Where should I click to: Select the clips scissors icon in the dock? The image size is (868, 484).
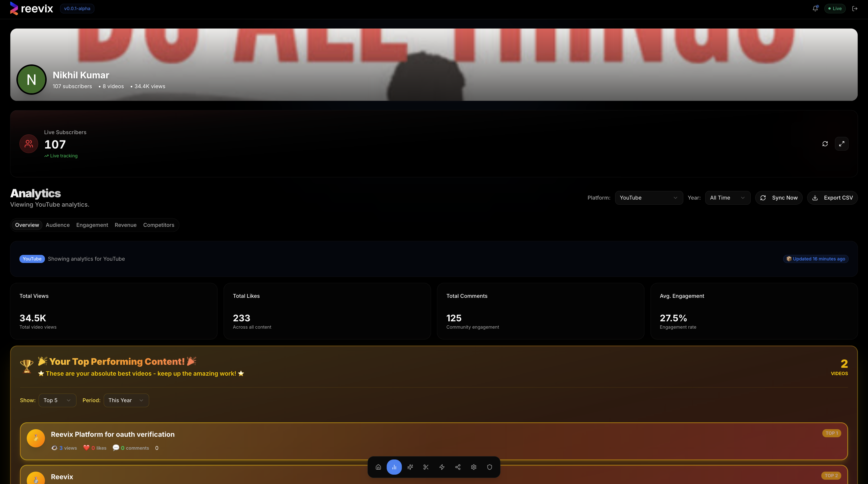(x=426, y=467)
